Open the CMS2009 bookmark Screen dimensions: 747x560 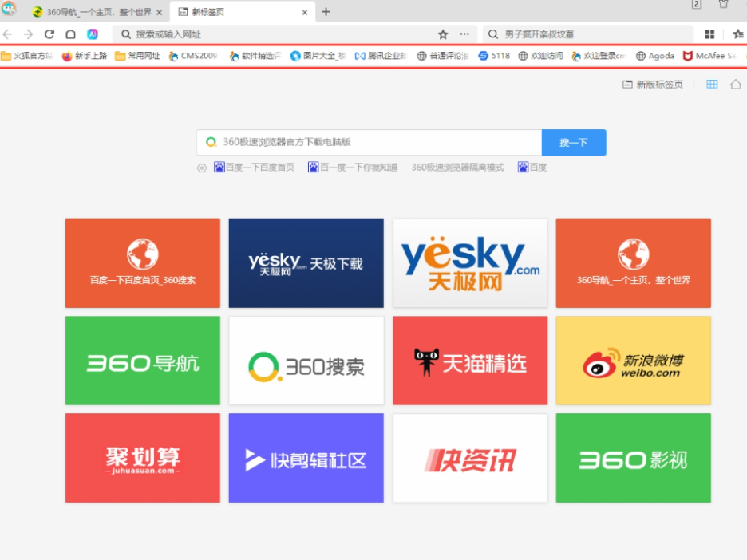[x=193, y=56]
